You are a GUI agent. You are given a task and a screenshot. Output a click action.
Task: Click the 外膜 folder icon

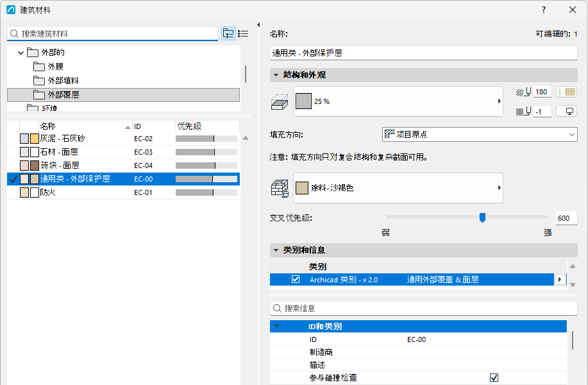click(39, 67)
